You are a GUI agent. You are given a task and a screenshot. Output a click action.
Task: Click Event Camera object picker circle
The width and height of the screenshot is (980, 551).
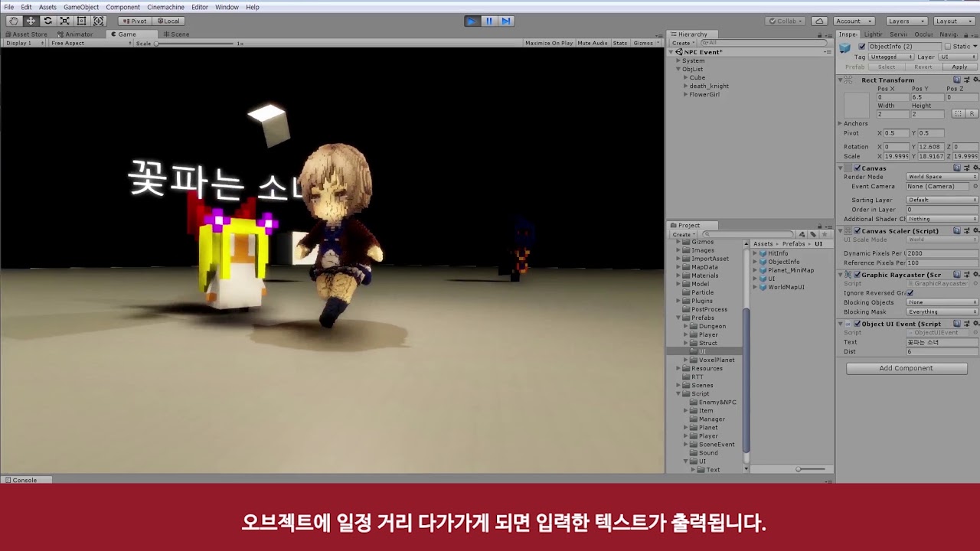pyautogui.click(x=975, y=186)
